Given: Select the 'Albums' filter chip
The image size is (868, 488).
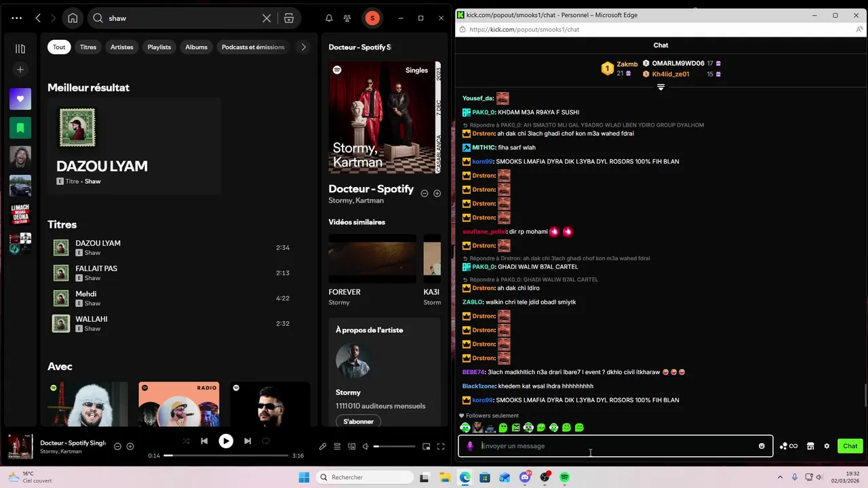Looking at the screenshot, I should coord(197,47).
